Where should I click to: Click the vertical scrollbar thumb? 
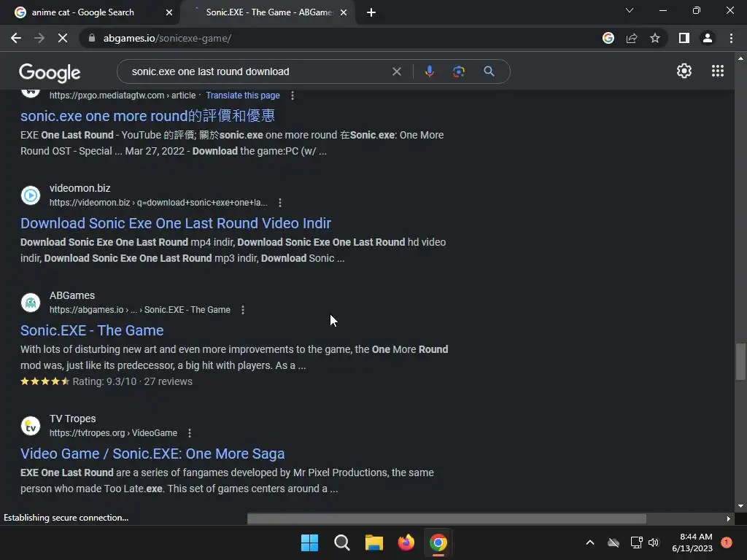(740, 362)
